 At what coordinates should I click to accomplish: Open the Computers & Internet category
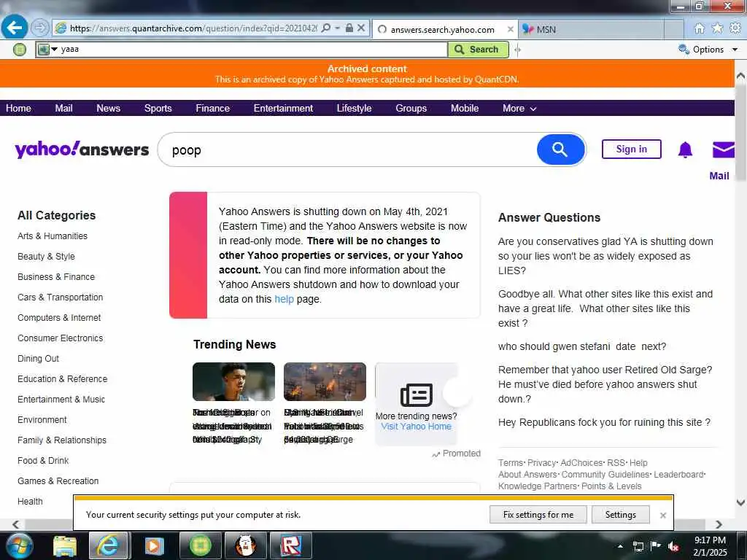59,318
